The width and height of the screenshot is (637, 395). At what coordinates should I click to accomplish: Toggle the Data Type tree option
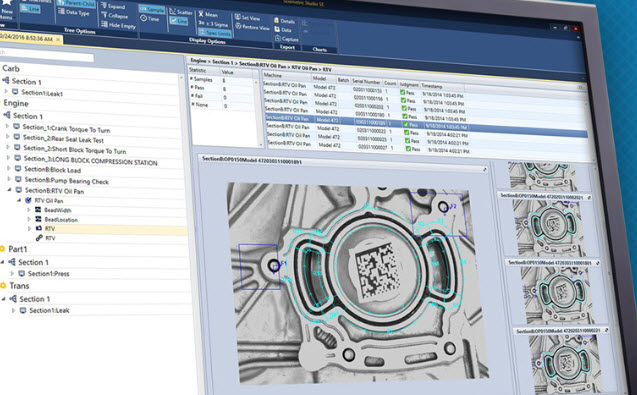coord(74,12)
